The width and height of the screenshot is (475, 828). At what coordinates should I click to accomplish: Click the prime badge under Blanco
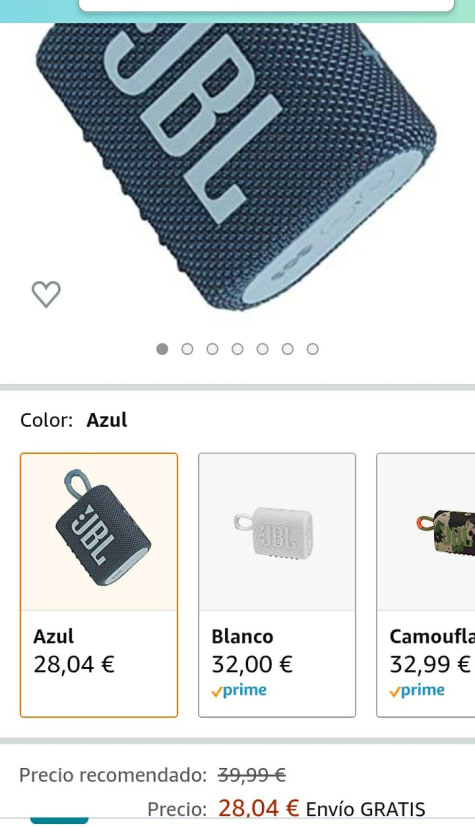pyautogui.click(x=239, y=691)
